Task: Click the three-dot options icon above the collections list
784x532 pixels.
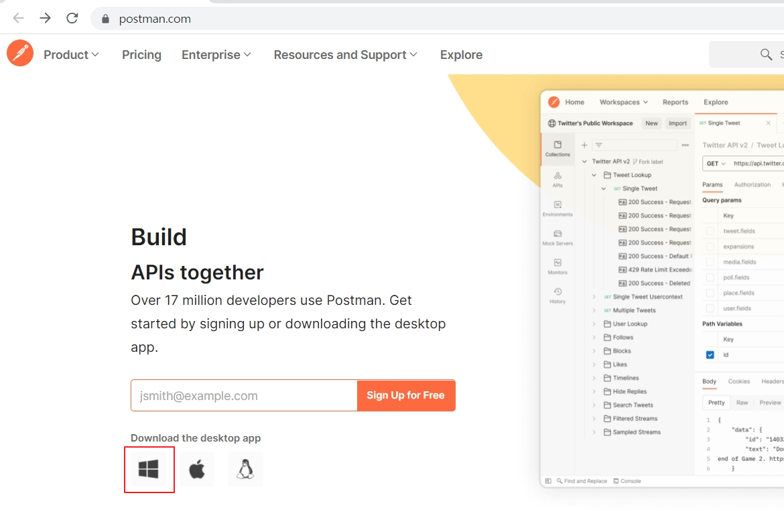Action: [x=685, y=145]
